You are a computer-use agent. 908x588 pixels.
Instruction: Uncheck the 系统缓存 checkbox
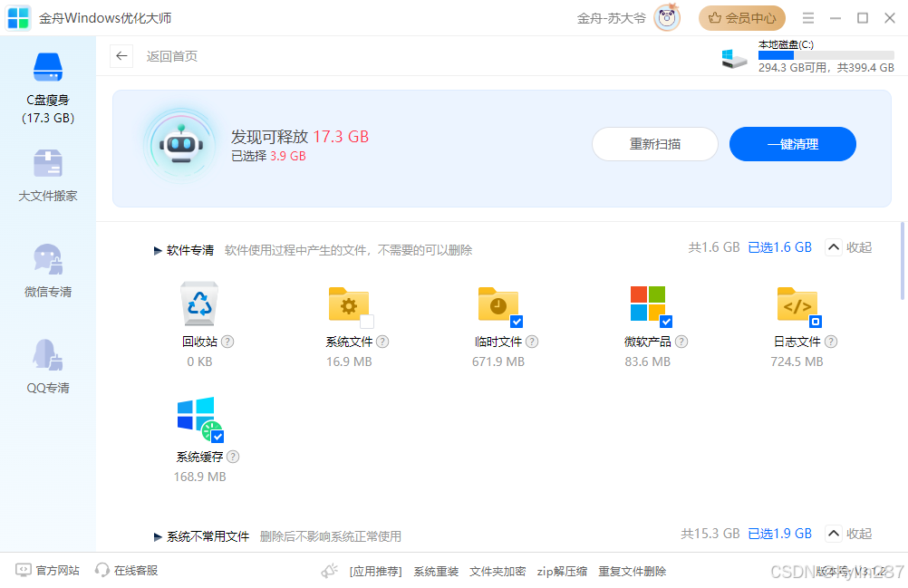click(217, 437)
